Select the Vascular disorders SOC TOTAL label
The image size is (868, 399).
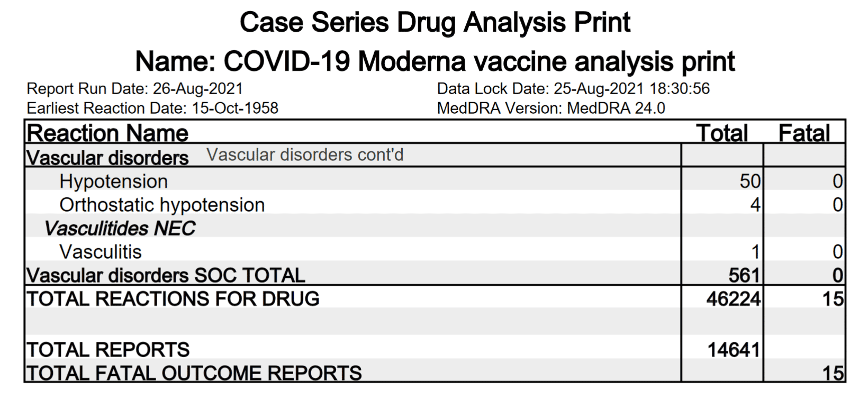166,275
